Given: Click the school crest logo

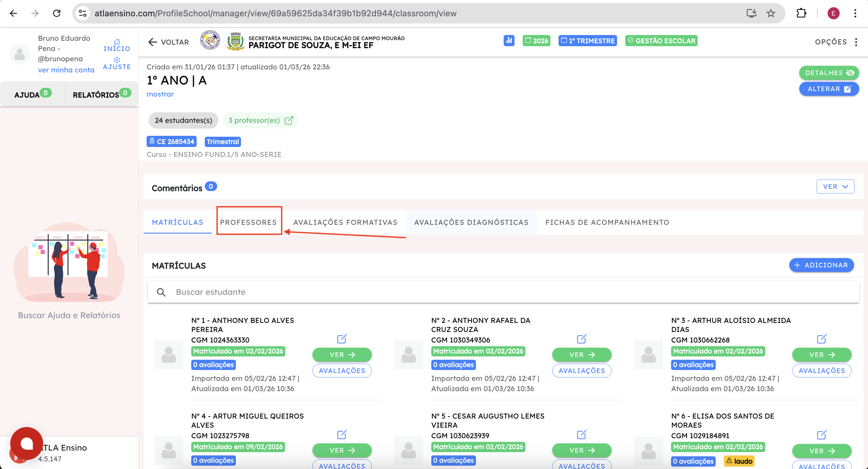Looking at the screenshot, I should pyautogui.click(x=210, y=40).
